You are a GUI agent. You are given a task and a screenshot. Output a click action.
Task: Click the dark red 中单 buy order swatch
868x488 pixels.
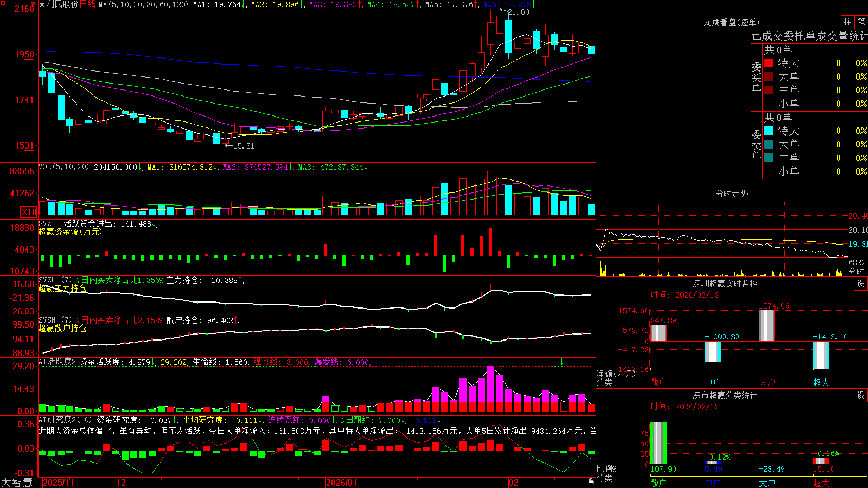[768, 90]
